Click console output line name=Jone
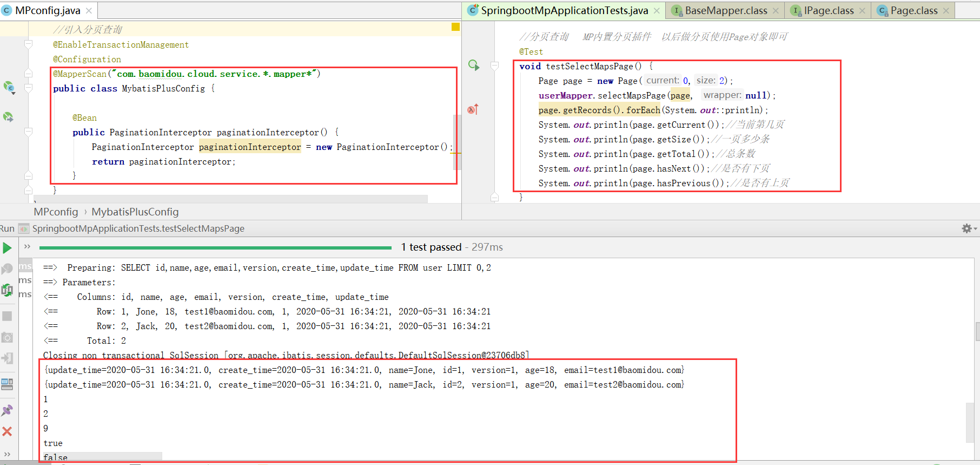 [x=364, y=370]
